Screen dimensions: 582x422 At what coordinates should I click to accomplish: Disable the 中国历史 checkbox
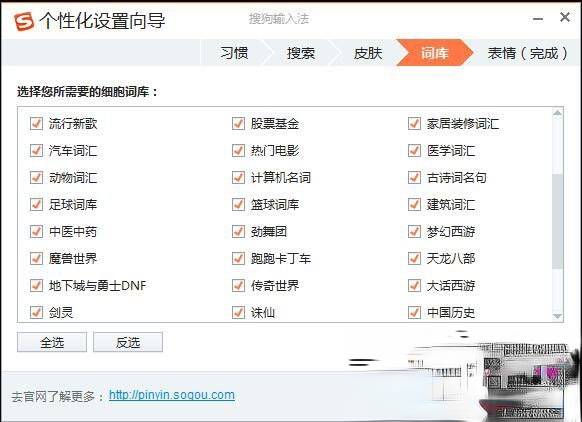click(x=414, y=312)
